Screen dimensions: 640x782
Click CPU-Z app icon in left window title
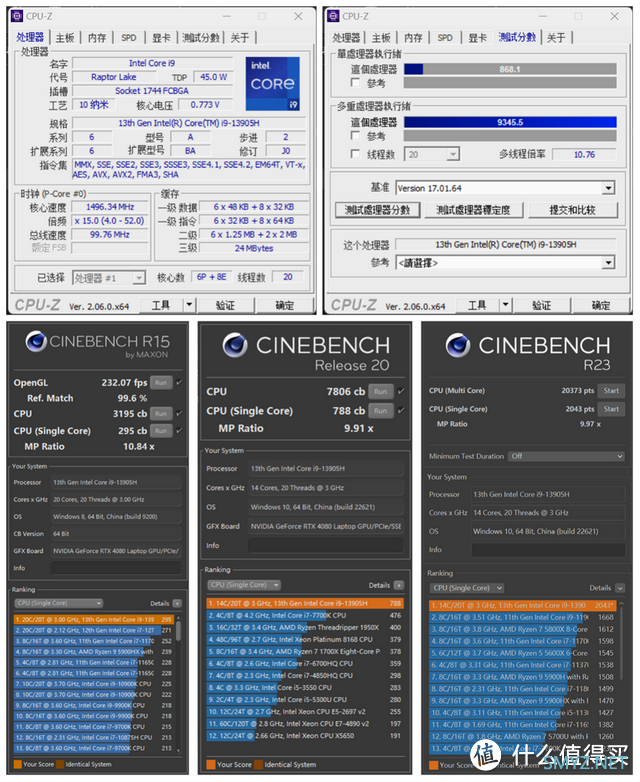click(x=17, y=16)
